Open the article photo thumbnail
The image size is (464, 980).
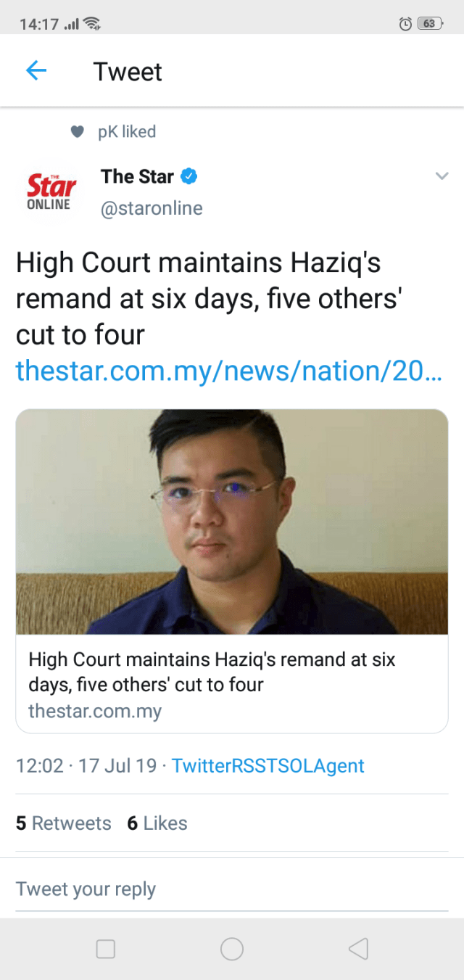click(232, 522)
